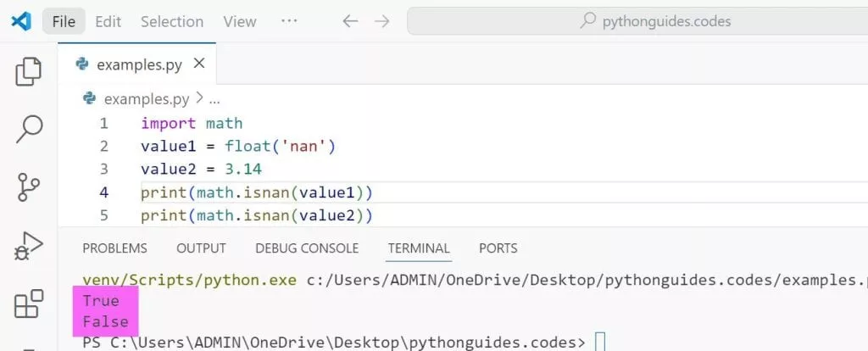Open Run and Debug view
The image size is (868, 351).
(29, 246)
